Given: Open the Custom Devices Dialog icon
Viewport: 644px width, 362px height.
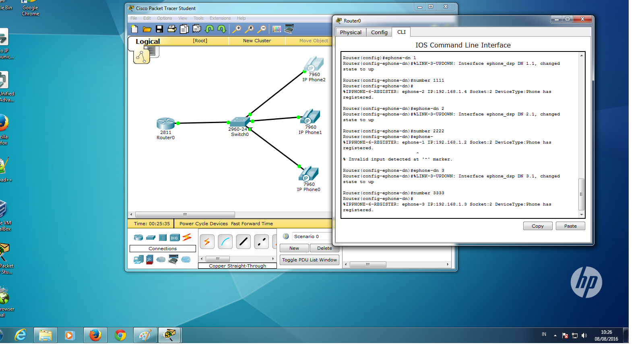Looking at the screenshot, I should 289,29.
